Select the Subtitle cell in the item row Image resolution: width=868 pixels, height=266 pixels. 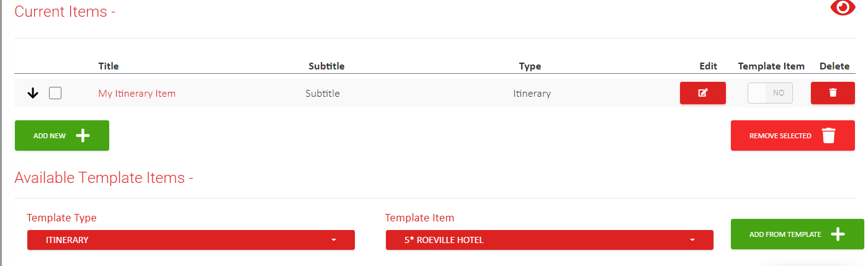pos(323,94)
